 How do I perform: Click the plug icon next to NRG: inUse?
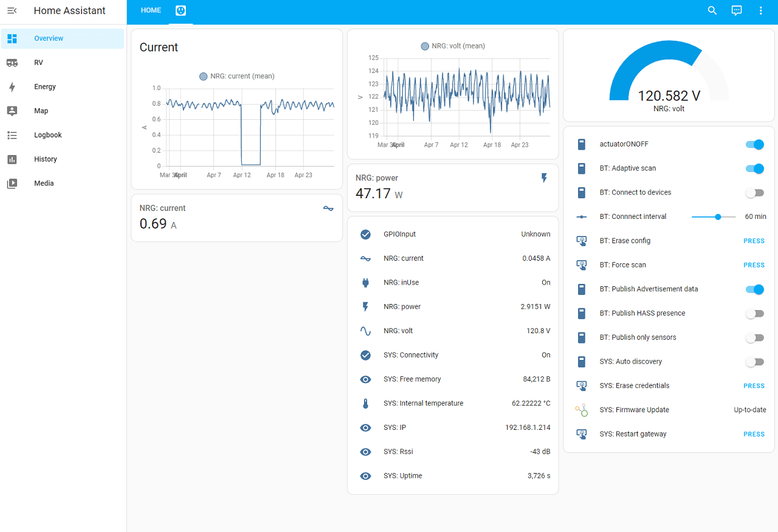tap(365, 283)
